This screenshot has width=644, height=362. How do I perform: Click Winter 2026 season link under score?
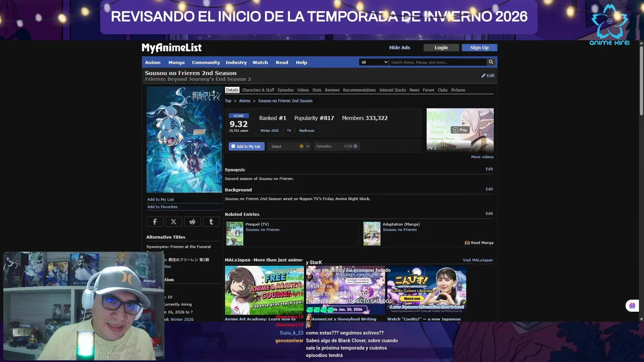pos(269,131)
